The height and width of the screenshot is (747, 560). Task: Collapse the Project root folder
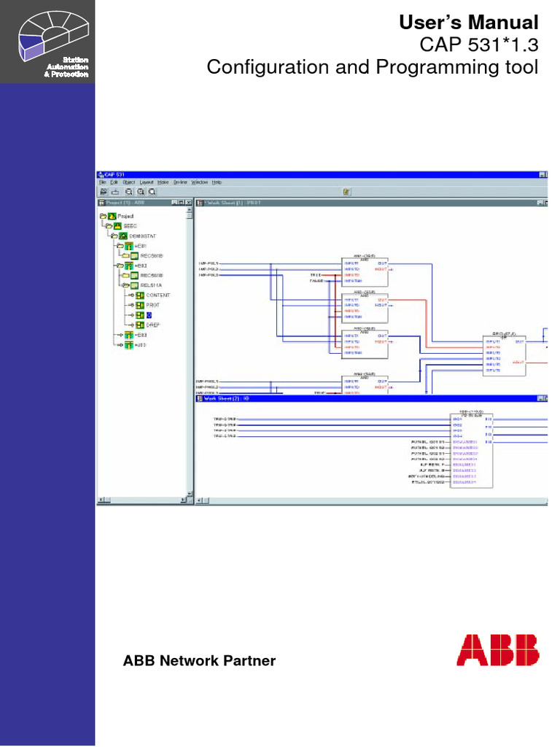tap(103, 216)
